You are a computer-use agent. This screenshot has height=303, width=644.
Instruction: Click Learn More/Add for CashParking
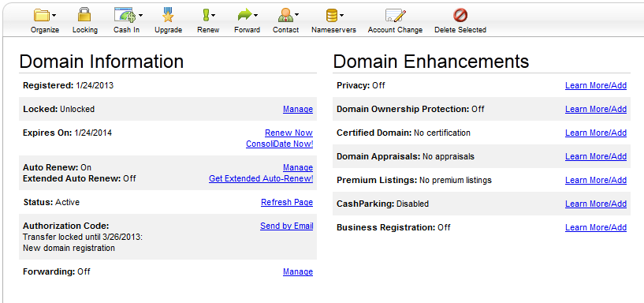(596, 204)
